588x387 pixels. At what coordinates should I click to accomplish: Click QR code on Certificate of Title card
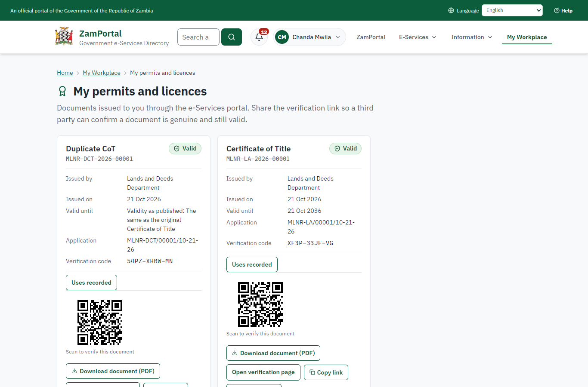click(260, 304)
